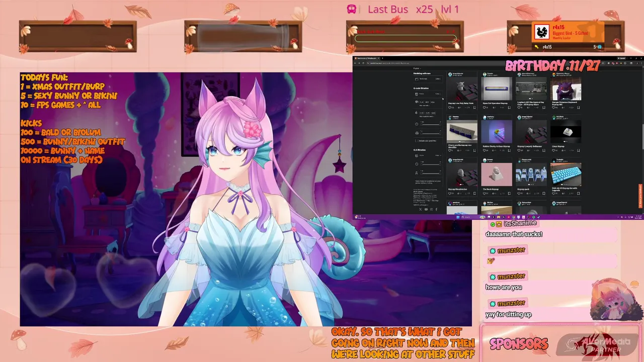Open the Nyan Cat Spacebar Keycap thumbnail
This screenshot has height=362, width=644.
click(x=497, y=89)
